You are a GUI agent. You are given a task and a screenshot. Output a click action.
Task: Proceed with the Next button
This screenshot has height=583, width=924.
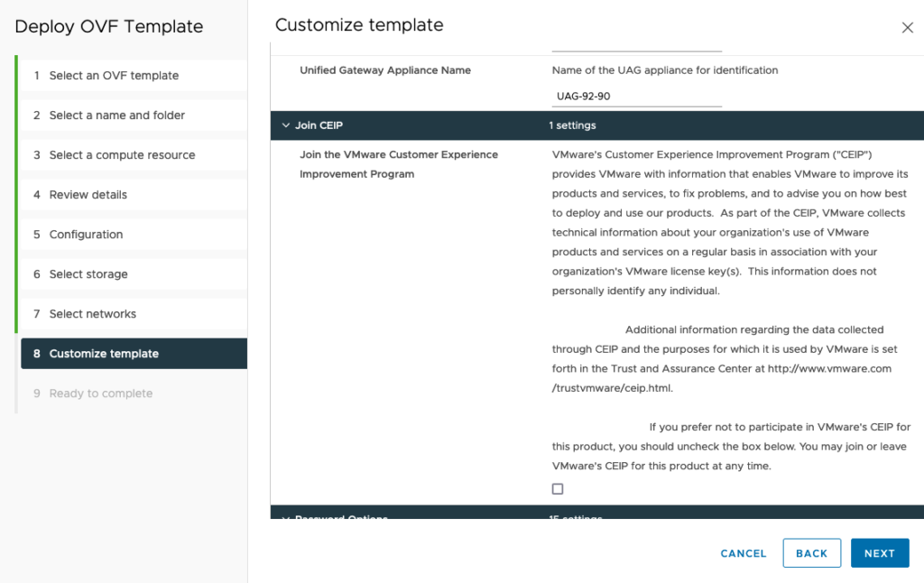coord(879,553)
